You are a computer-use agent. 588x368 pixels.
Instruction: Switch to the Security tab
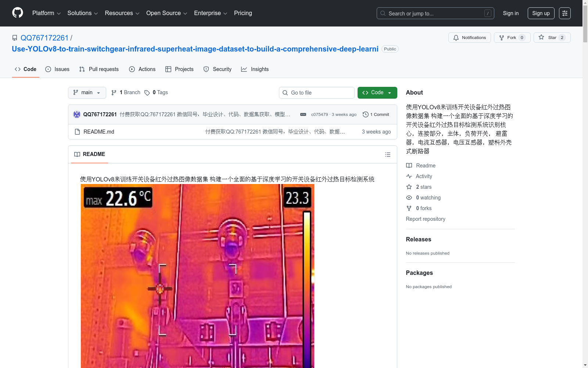pyautogui.click(x=218, y=69)
